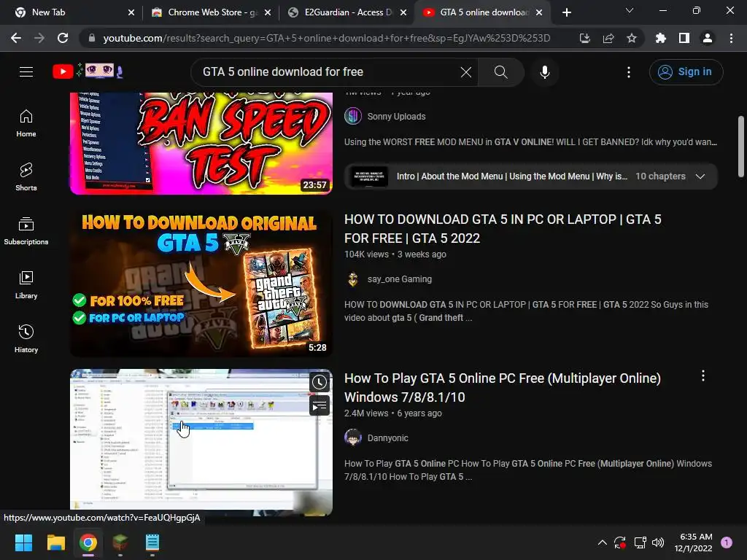The width and height of the screenshot is (747, 560).
Task: Click say_one Gaming channel avatar
Action: [x=353, y=279]
